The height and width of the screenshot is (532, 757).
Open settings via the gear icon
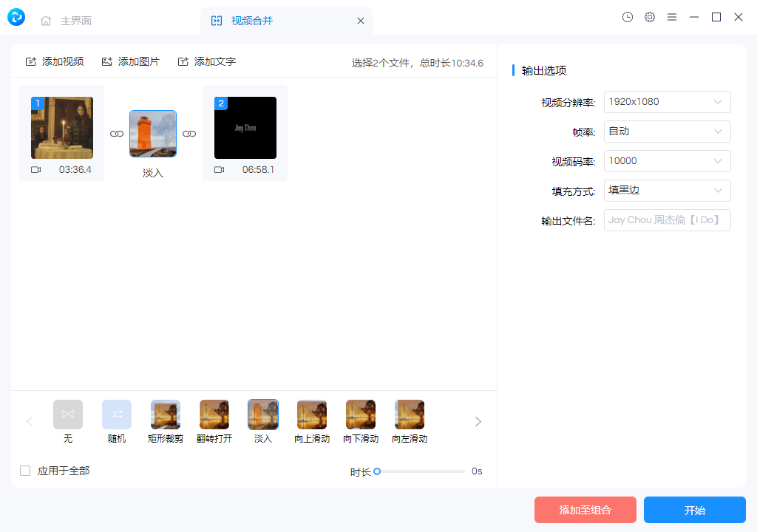pos(650,17)
